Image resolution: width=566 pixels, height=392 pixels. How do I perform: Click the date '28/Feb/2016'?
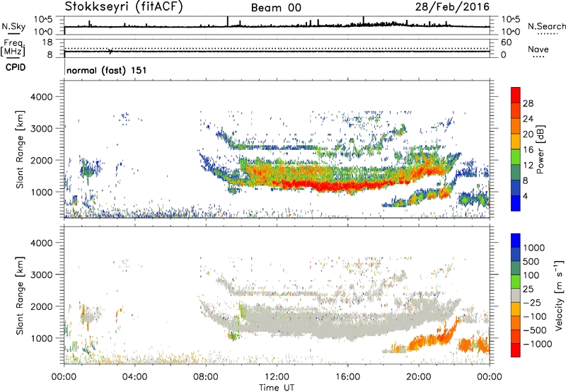[x=452, y=7]
